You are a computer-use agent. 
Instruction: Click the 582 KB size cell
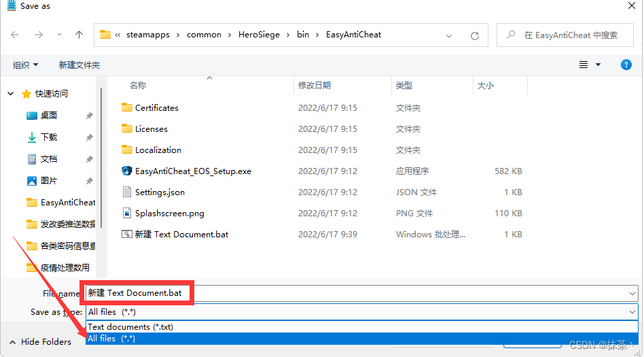(508, 171)
